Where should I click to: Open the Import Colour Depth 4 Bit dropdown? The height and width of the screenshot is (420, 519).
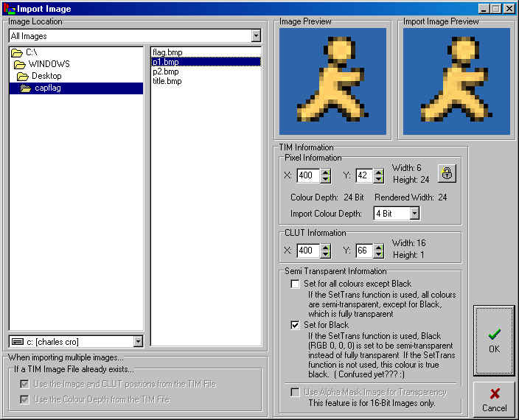[x=414, y=214]
